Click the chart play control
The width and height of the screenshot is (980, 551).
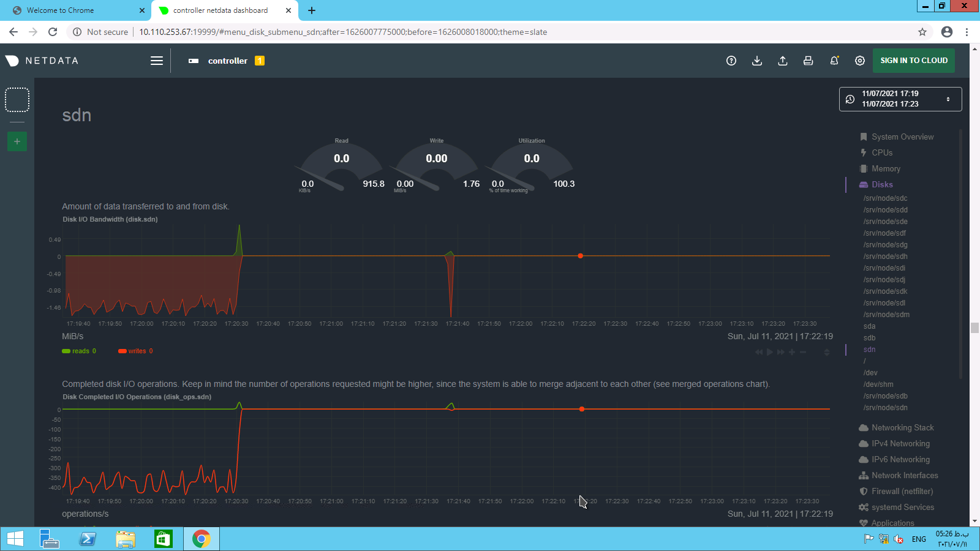pos(770,352)
